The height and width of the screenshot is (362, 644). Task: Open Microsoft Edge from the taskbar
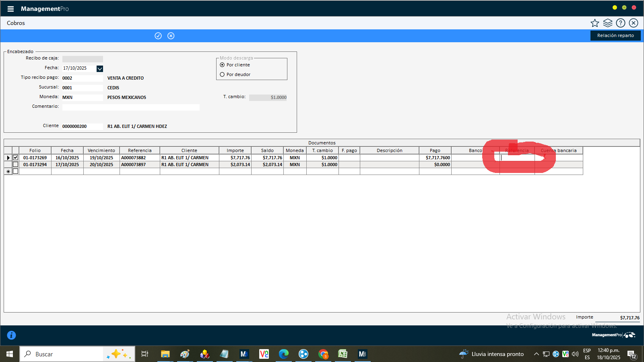[284, 354]
